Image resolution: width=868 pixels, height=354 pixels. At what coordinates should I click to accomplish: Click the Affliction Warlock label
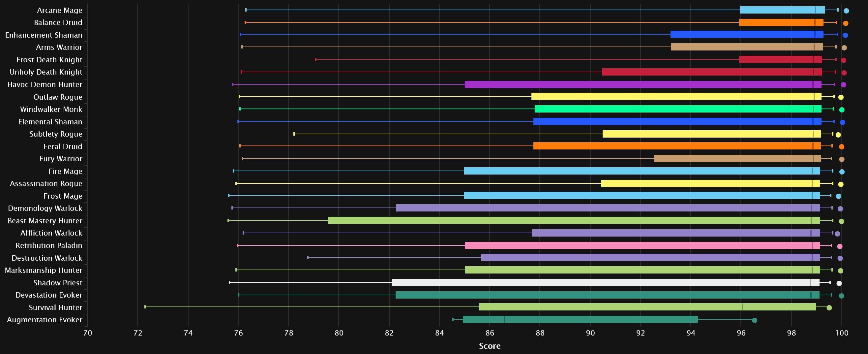tap(51, 233)
